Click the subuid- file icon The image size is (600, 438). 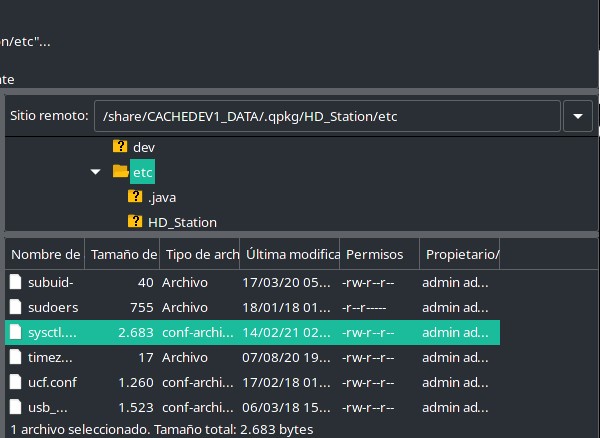point(15,283)
